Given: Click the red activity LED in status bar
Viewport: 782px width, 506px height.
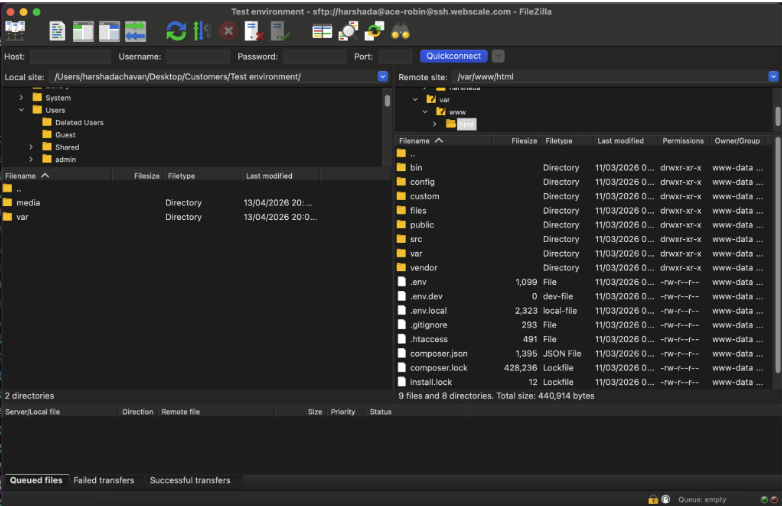Looking at the screenshot, I should pos(774,500).
